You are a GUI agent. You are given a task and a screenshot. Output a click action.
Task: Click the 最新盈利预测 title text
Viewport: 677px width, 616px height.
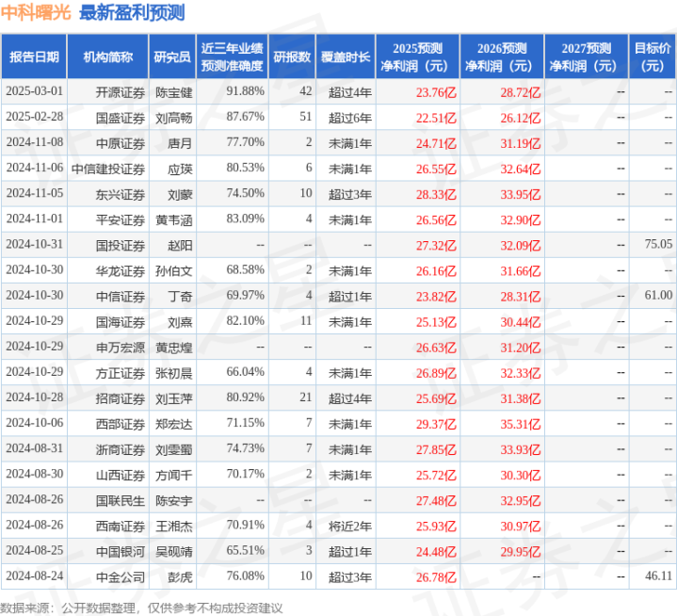point(132,12)
